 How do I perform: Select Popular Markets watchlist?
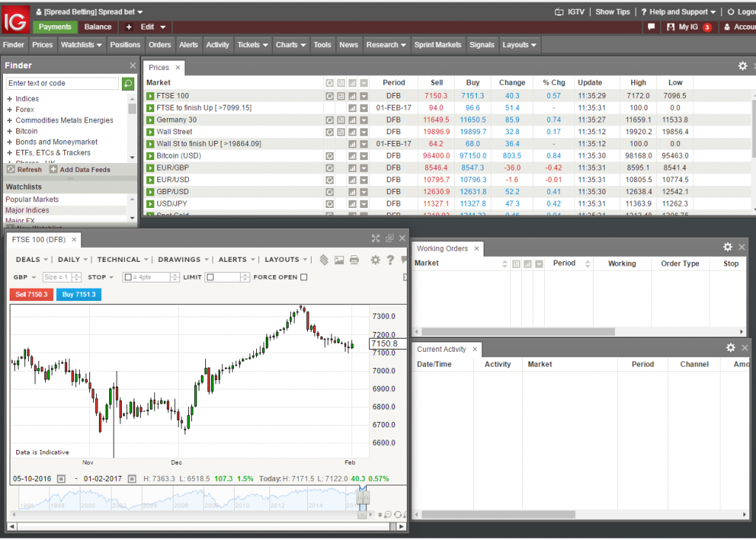click(x=66, y=199)
